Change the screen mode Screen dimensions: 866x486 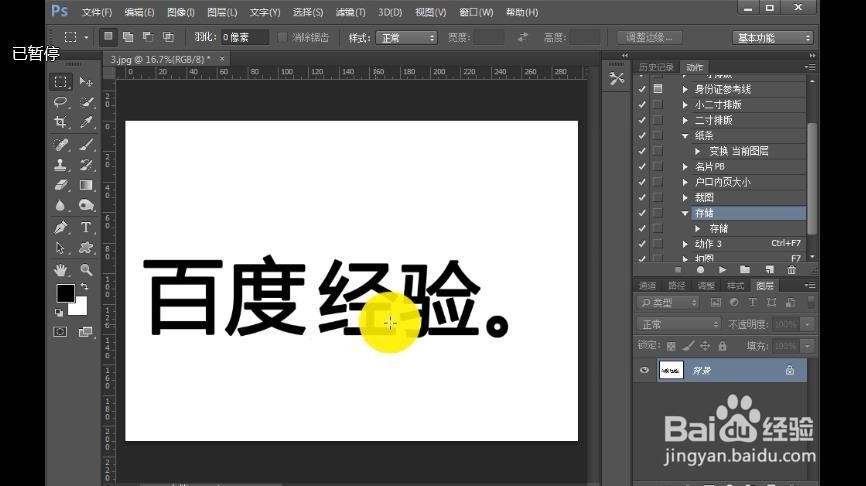click(85, 332)
